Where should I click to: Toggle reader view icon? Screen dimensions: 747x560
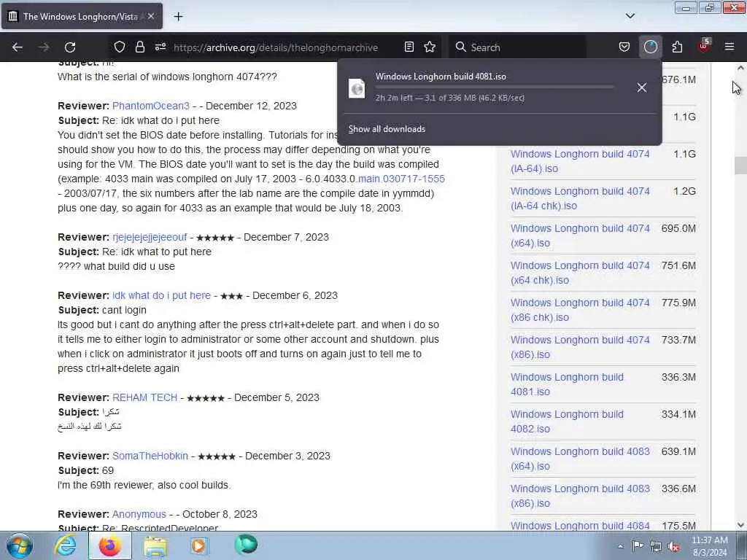(409, 47)
